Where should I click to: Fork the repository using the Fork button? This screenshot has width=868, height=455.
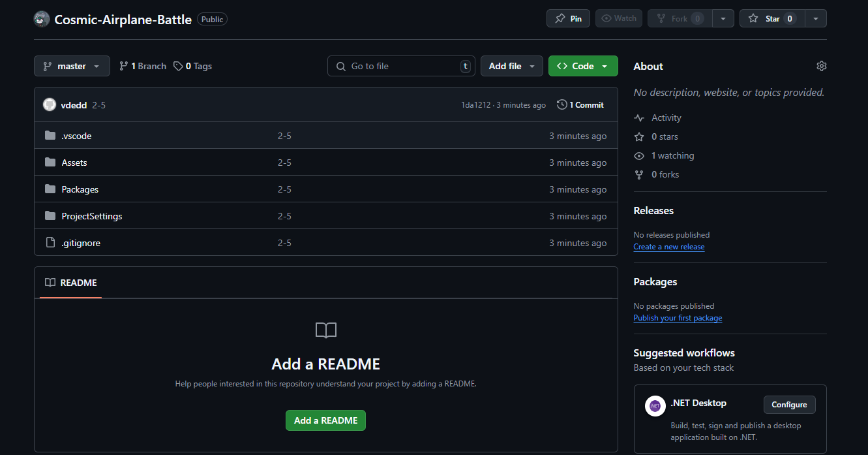[680, 18]
